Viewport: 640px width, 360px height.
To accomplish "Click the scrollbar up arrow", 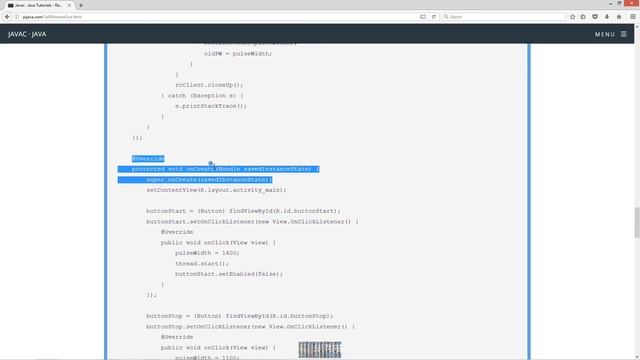I will tap(637, 26).
